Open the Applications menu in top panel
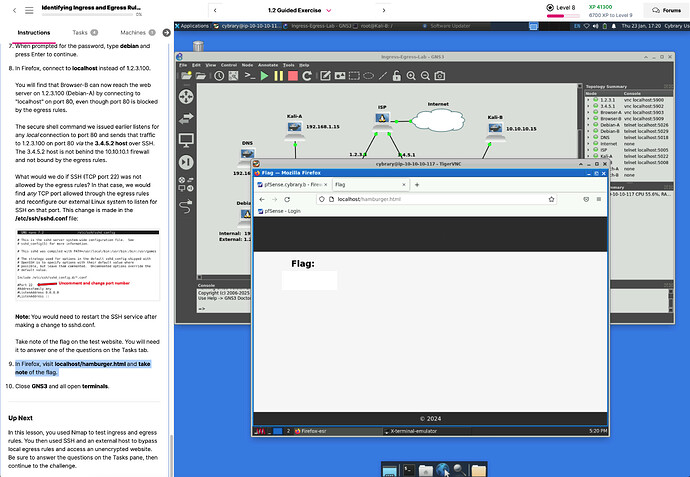 [x=195, y=26]
